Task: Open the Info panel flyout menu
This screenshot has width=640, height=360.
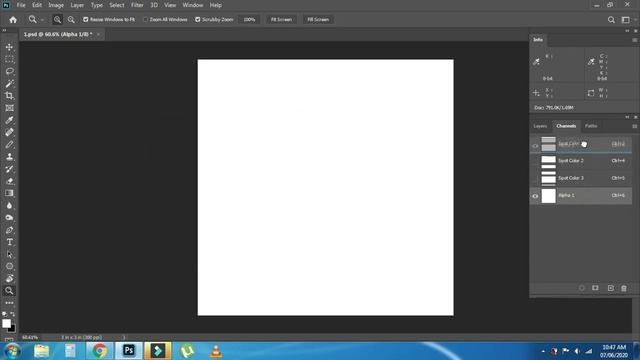Action: pyautogui.click(x=634, y=40)
